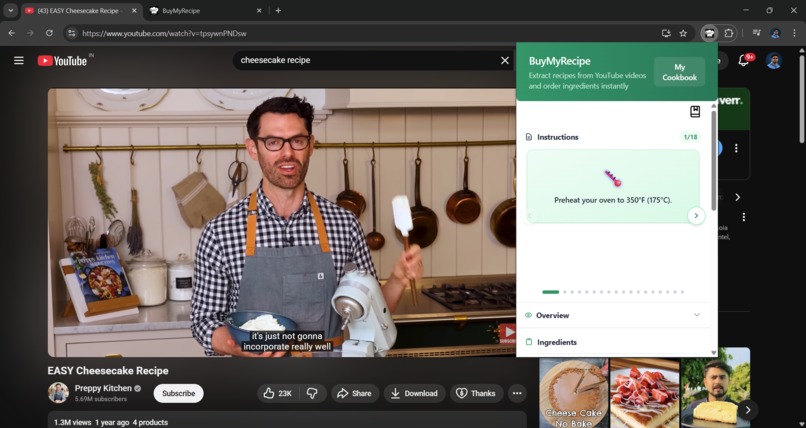Open Chrome media controls icon
Image resolution: width=806 pixels, height=428 pixels.
pos(757,33)
